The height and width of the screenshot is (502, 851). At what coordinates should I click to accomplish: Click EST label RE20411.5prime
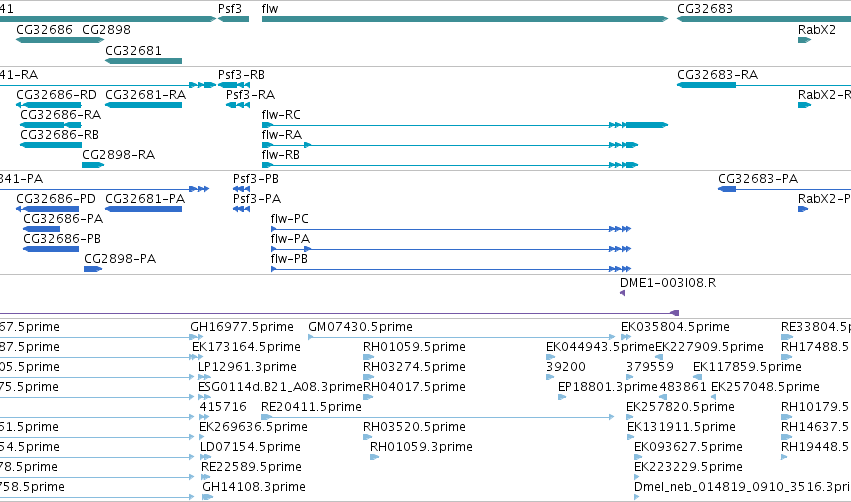coord(311,408)
